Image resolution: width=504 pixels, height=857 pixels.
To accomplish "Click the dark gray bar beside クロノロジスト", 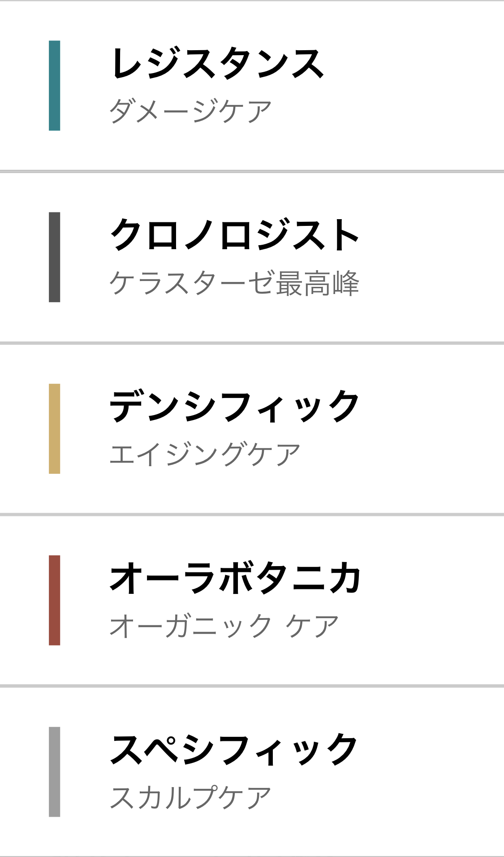I will coord(54,257).
